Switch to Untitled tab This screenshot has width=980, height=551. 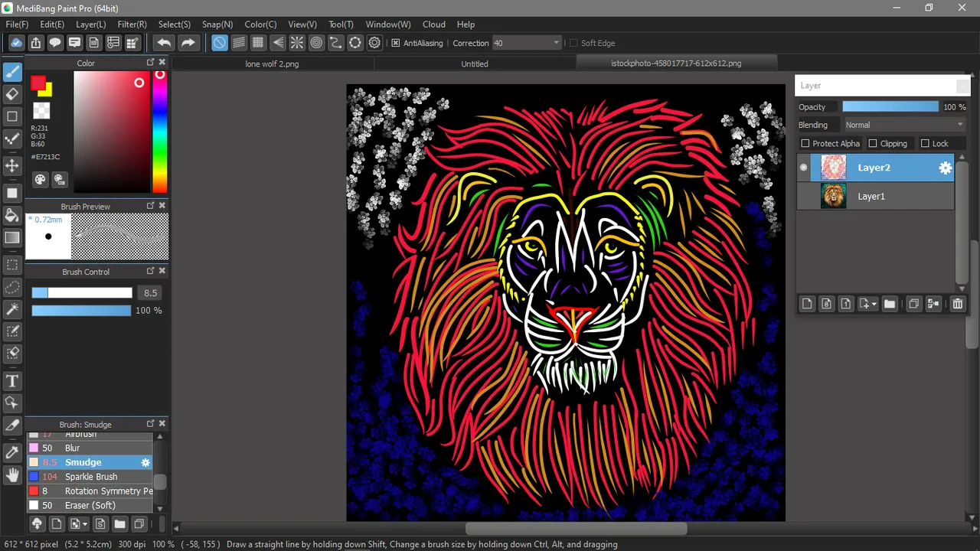tap(475, 64)
